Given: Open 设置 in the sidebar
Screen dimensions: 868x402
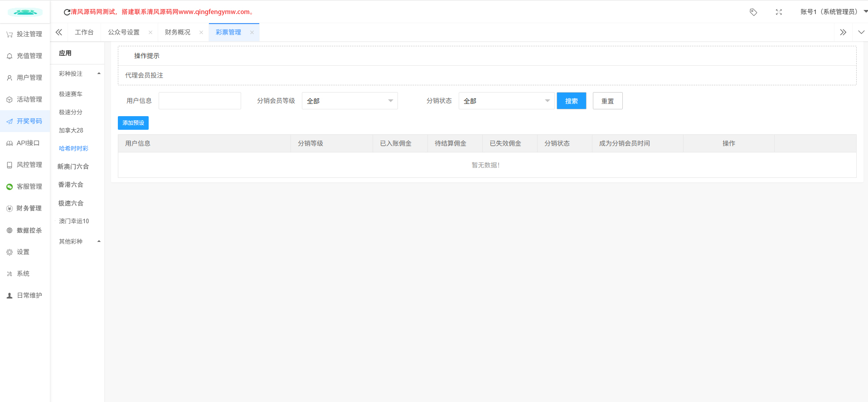Looking at the screenshot, I should tap(23, 252).
